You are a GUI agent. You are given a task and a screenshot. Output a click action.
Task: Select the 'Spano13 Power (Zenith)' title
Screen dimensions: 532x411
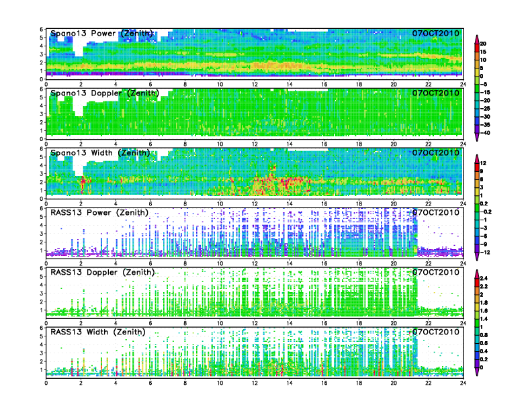point(101,34)
